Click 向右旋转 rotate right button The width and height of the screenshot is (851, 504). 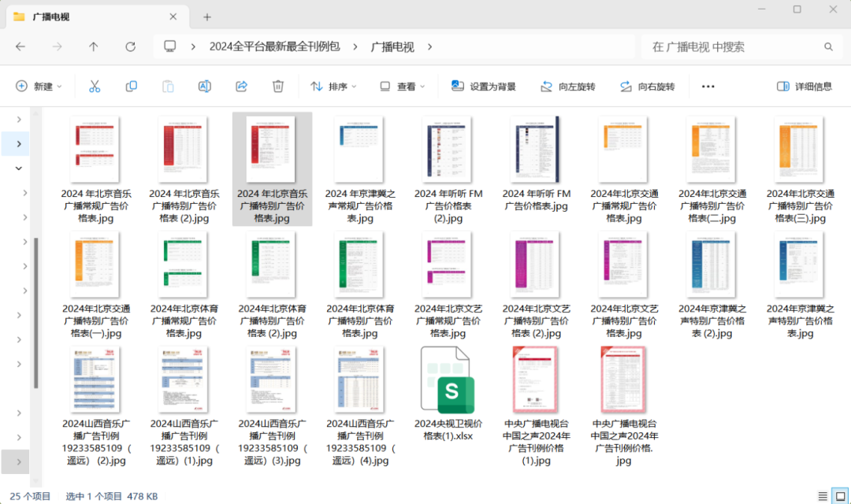point(648,87)
